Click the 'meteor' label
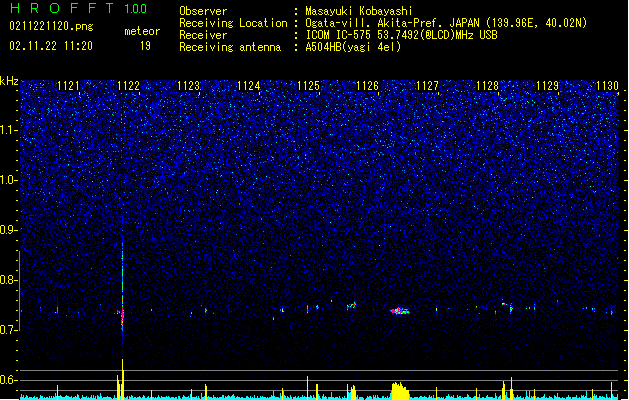Image resolution: width=629 pixels, height=400 pixels. (x=142, y=31)
